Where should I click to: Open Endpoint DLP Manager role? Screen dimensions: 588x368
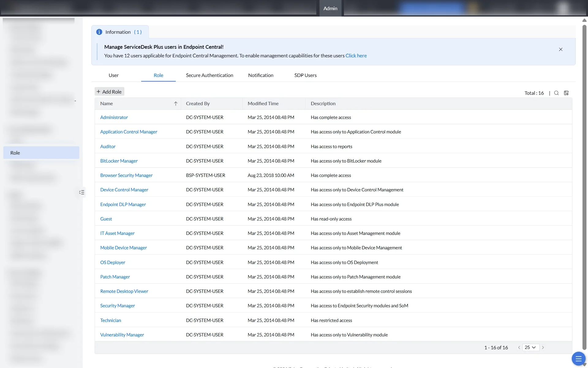[x=123, y=204]
